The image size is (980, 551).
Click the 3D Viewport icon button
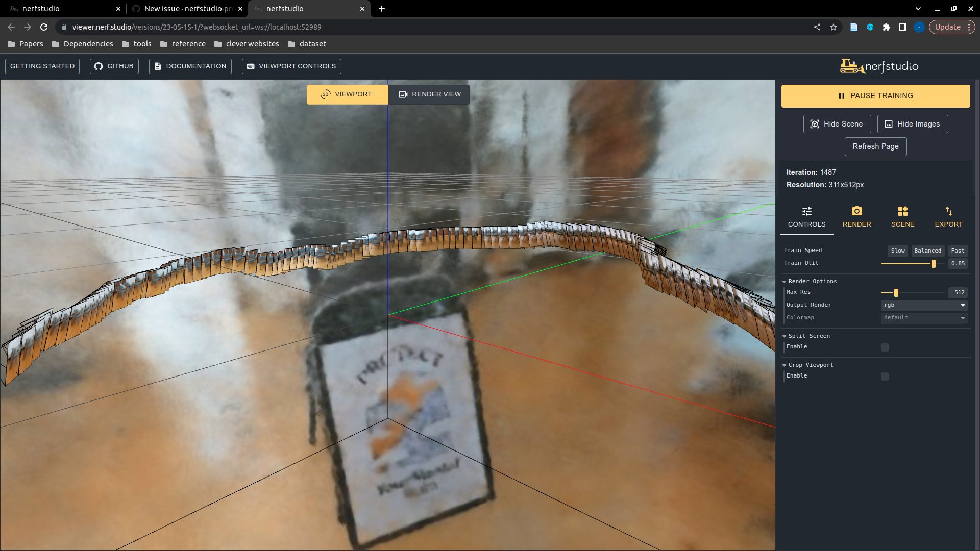[x=326, y=94]
